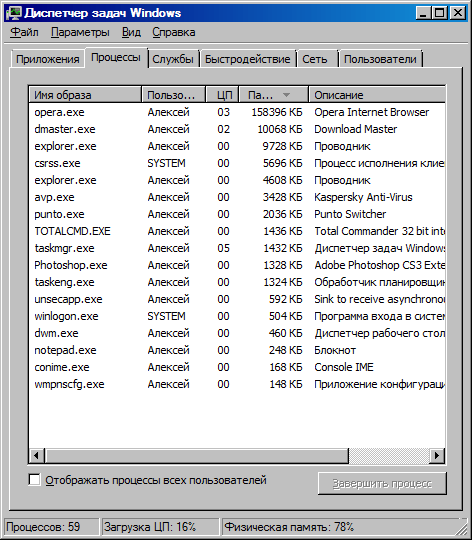Maximize the Task Manager window

click(x=439, y=13)
